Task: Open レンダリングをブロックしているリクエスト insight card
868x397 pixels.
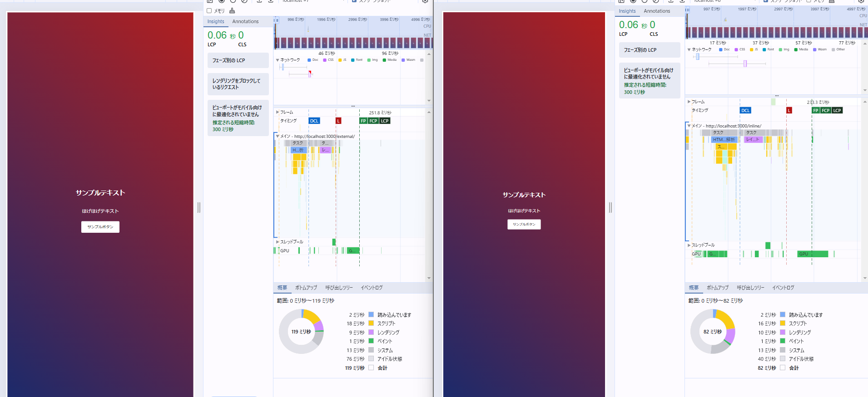Action: coord(238,84)
